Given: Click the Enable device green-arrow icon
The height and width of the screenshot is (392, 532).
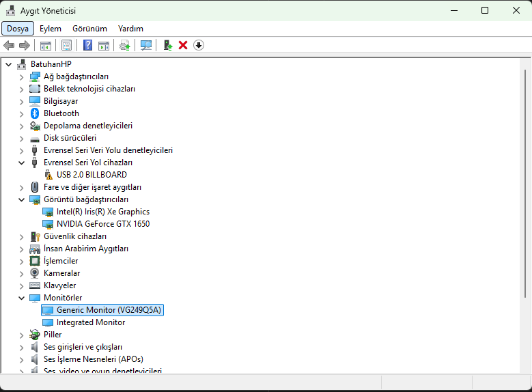Looking at the screenshot, I should (x=167, y=45).
